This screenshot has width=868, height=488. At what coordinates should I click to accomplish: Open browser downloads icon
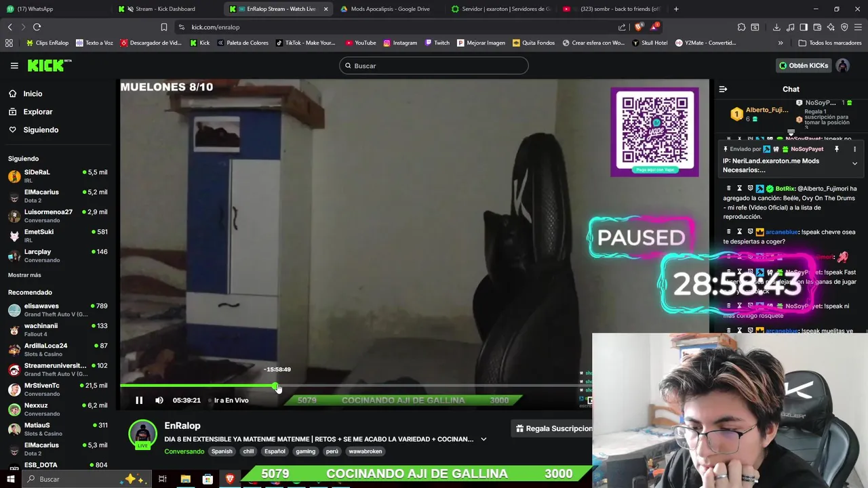[776, 27]
